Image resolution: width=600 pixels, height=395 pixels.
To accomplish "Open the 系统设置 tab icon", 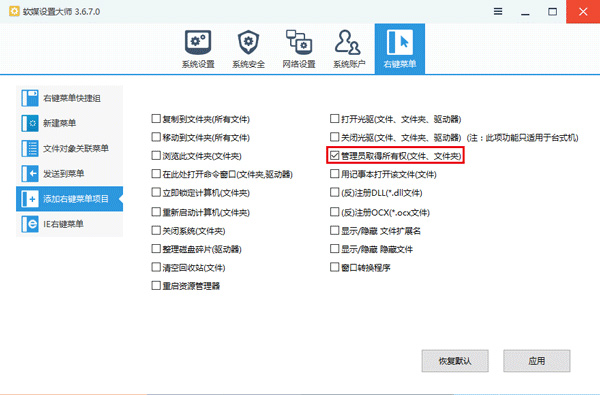I will pyautogui.click(x=198, y=42).
